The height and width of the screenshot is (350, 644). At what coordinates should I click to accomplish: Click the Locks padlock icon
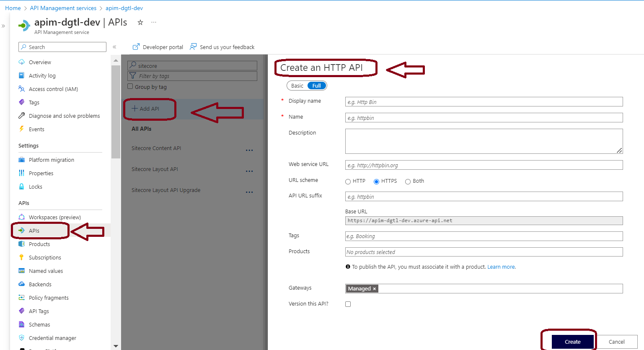[x=22, y=187]
